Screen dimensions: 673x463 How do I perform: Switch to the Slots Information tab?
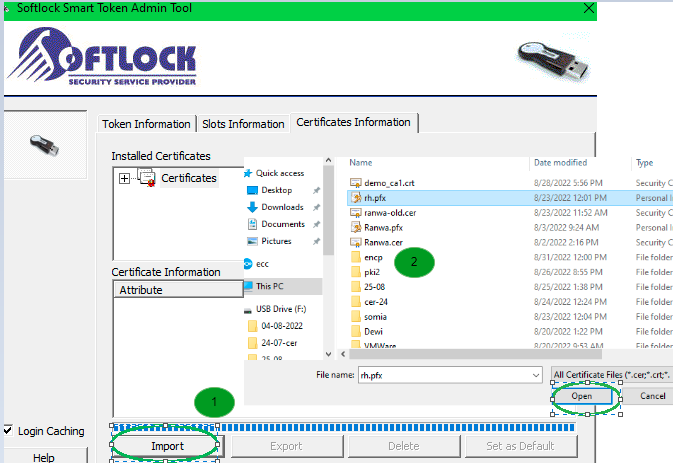(242, 124)
